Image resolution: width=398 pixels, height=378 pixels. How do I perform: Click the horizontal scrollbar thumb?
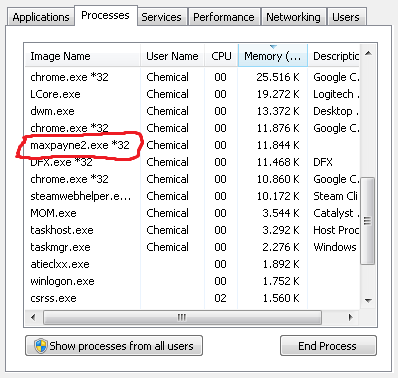[x=182, y=317]
